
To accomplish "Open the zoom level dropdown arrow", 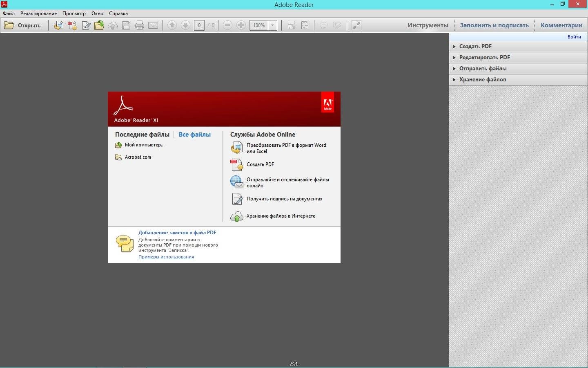I will (x=273, y=25).
